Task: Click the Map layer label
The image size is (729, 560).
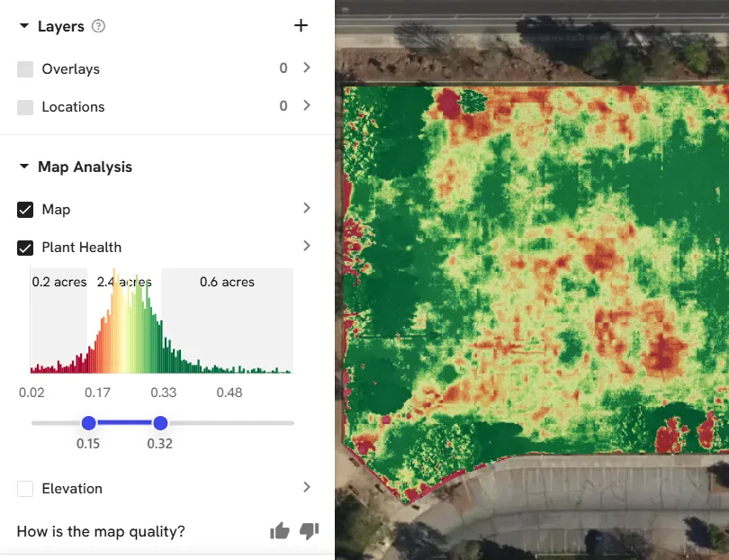Action: click(x=56, y=210)
